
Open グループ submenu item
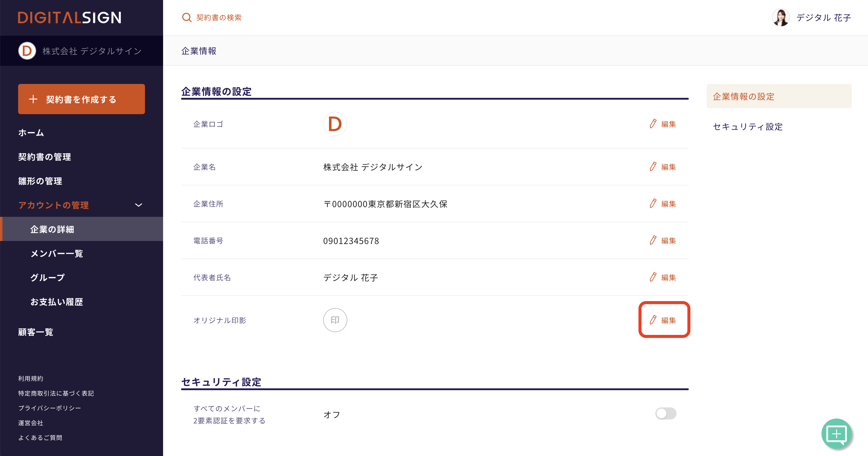pos(47,277)
